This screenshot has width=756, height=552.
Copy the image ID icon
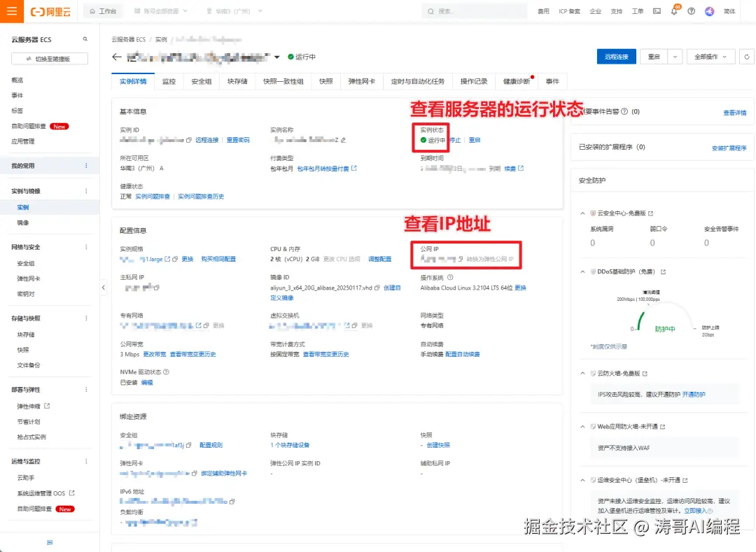pos(377,288)
